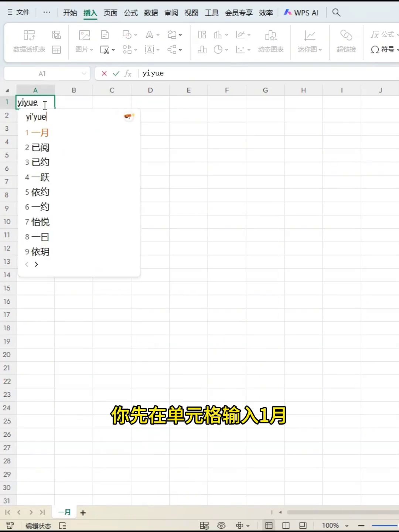Click the flowchart icon in the ribbon
The width and height of the screenshot is (399, 532).
click(x=172, y=35)
